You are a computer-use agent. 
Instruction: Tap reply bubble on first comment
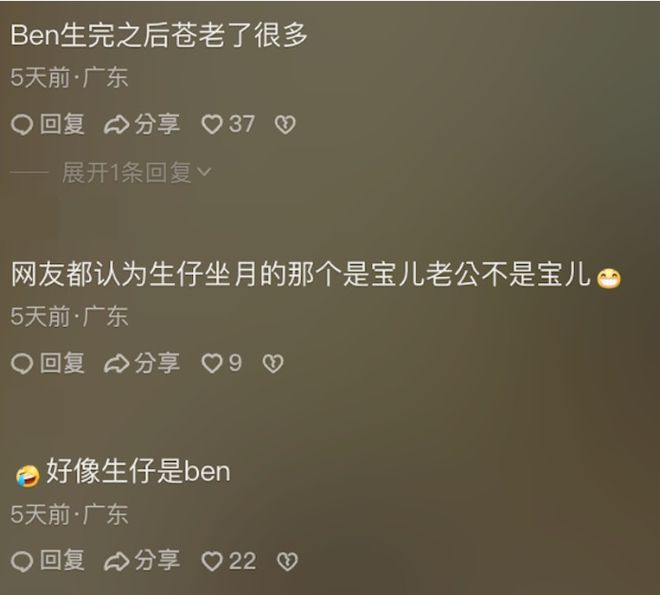[22, 125]
